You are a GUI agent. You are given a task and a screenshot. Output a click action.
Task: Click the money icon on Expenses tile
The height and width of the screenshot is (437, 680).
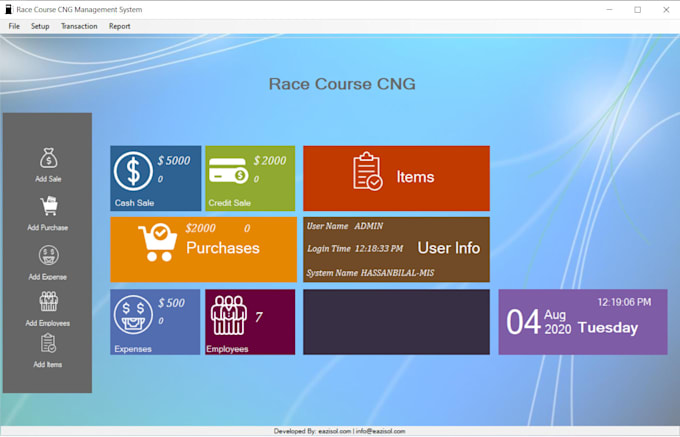[133, 315]
